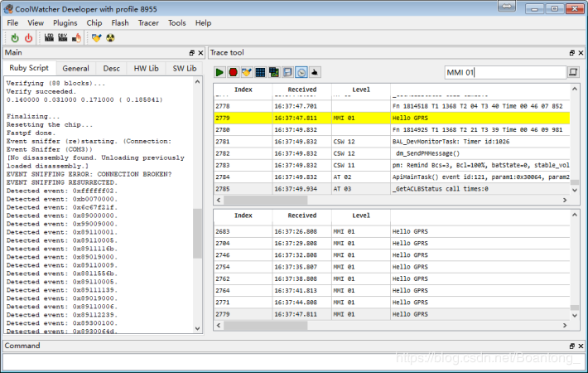Clear the trace list with the brush icon
The image size is (588, 373).
click(x=246, y=72)
